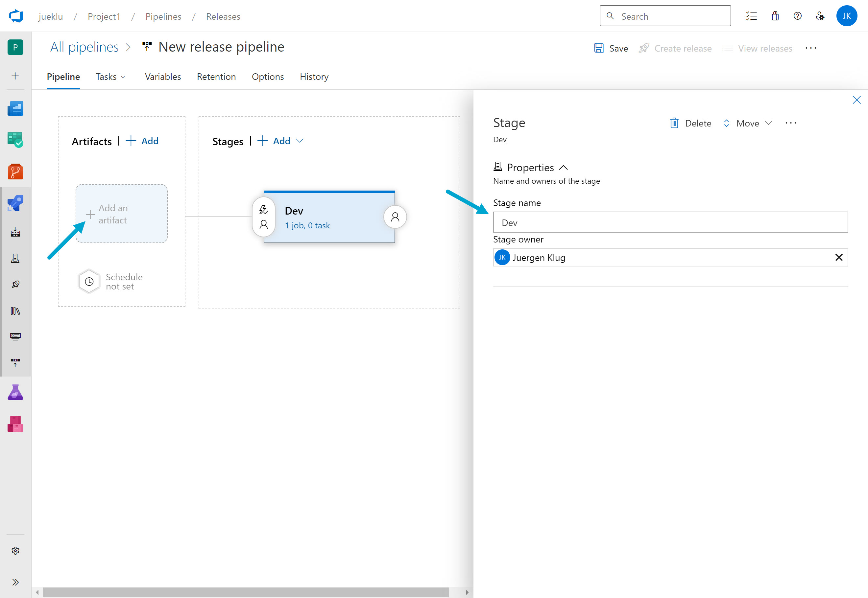This screenshot has height=598, width=868.
Task: Click Stage name input field
Action: [x=670, y=222]
